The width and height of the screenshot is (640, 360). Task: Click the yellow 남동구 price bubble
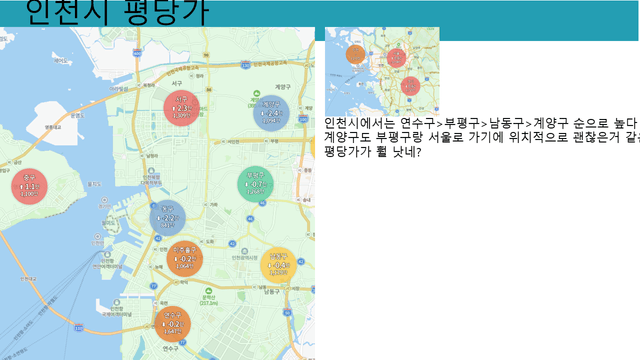(x=279, y=265)
